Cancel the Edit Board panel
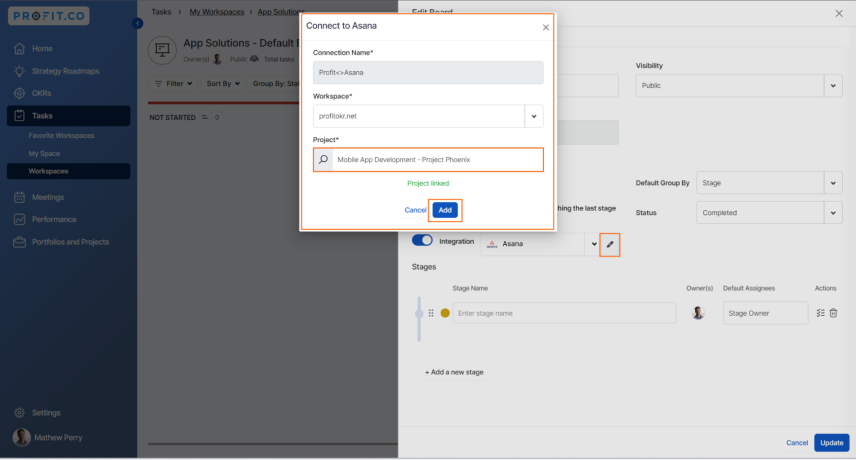Screen dimensions: 856x460 796,443
